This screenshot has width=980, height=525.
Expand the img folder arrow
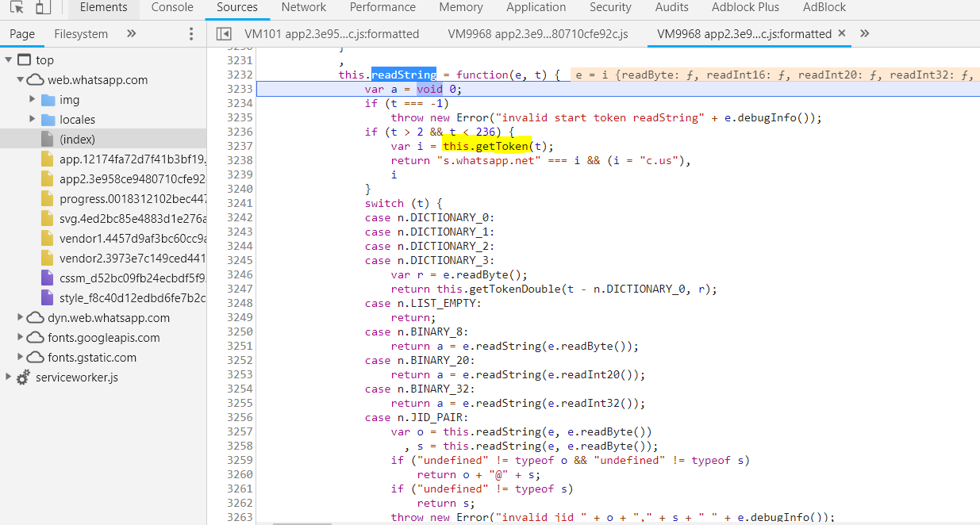click(x=33, y=100)
